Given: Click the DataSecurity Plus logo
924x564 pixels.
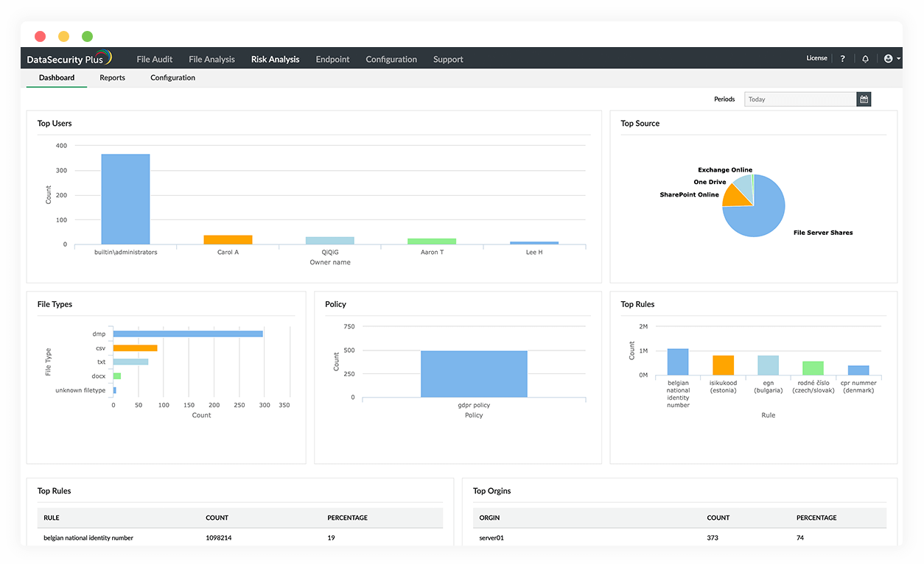Looking at the screenshot, I should tap(70, 58).
